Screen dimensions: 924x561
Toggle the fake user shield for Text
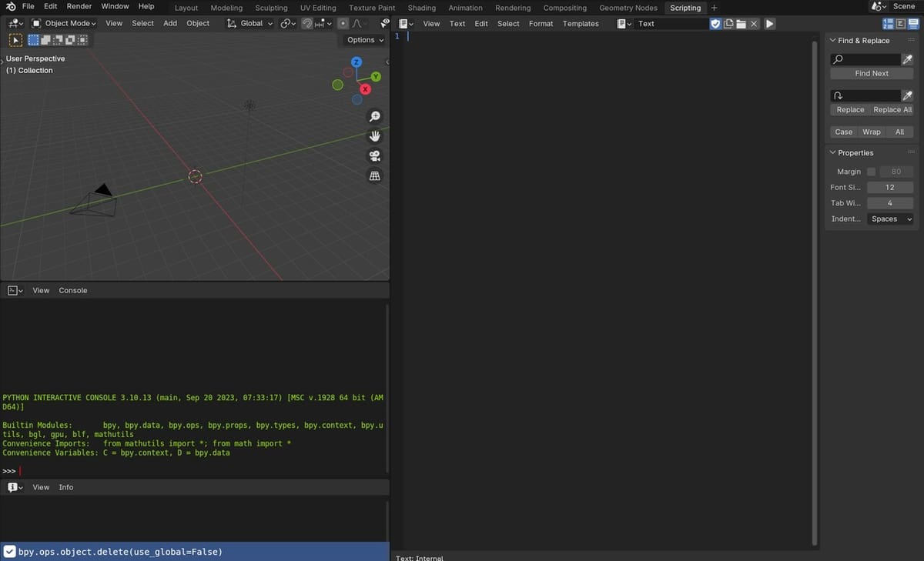click(x=715, y=24)
